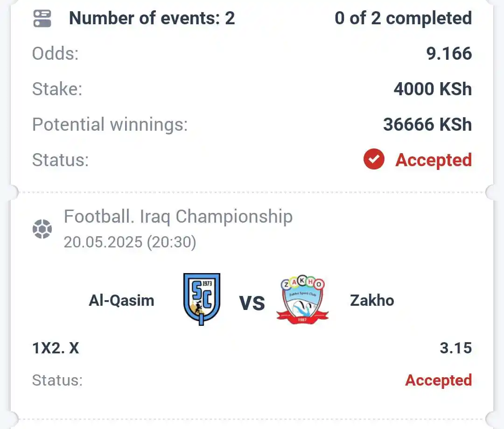Click the 1X2. X bet selection
Screen dimensions: 504x429
pos(56,348)
